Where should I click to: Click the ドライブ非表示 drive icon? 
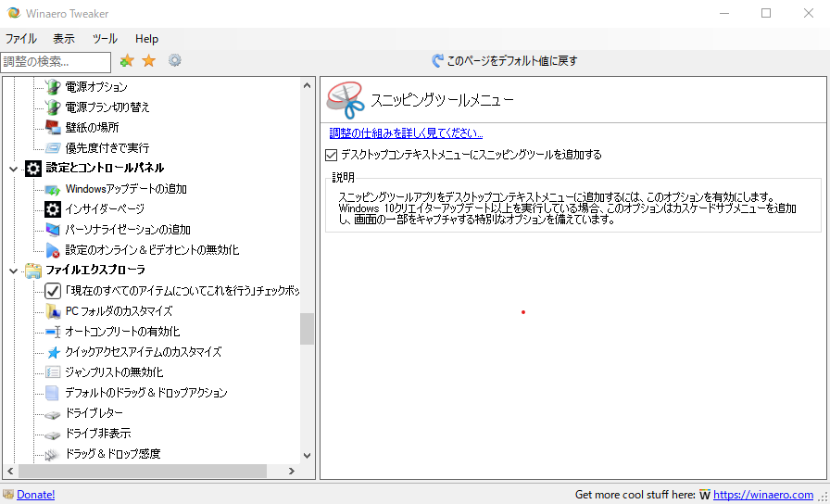click(53, 435)
